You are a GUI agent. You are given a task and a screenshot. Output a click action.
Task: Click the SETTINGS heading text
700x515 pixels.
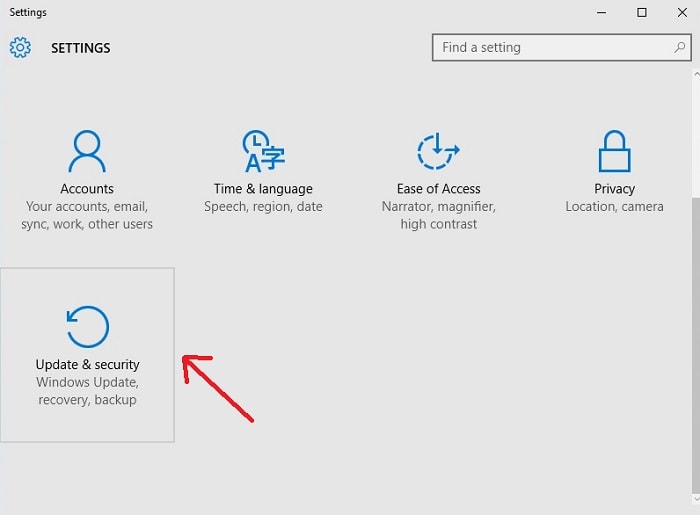pos(80,48)
